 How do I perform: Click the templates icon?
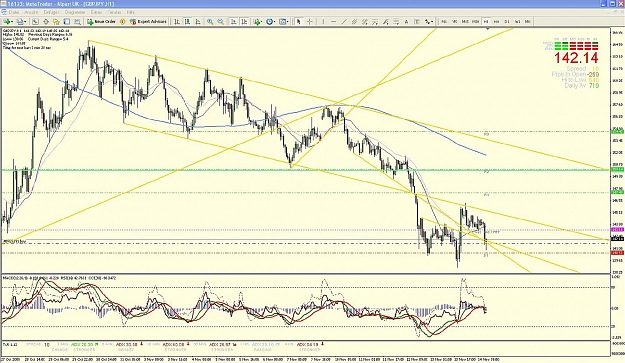coord(283,22)
